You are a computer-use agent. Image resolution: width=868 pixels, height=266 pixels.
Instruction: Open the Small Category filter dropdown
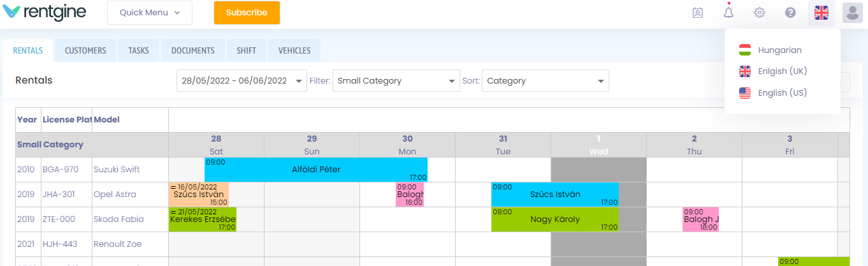(x=396, y=81)
